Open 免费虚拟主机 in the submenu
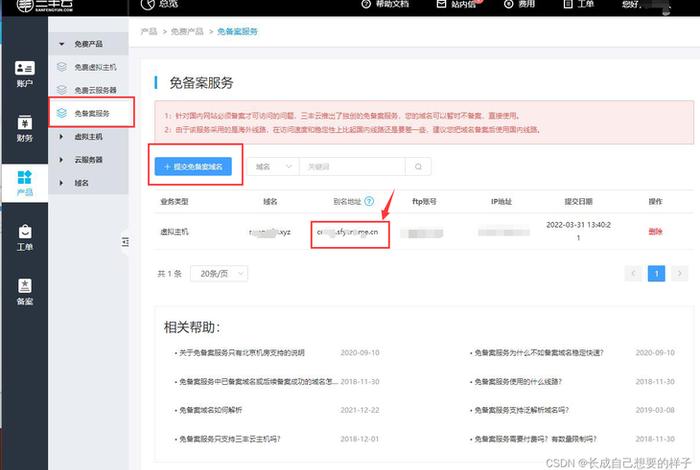700x470 pixels. click(88, 67)
